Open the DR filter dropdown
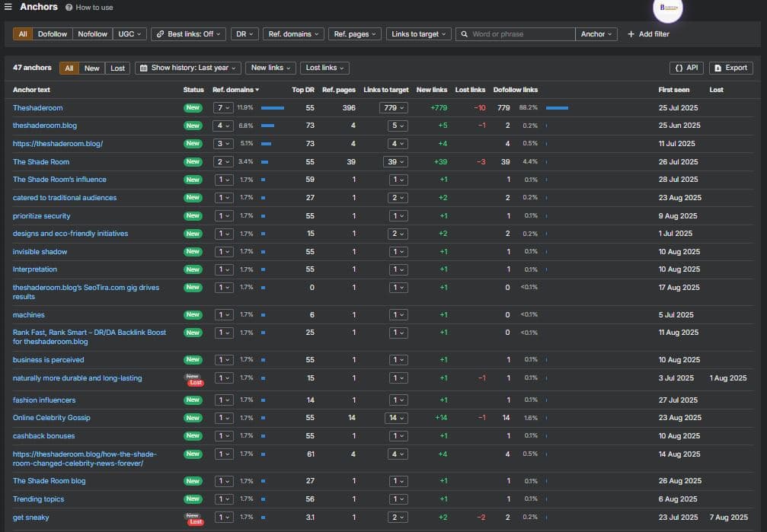Viewport: 767px width, 532px height. coord(244,34)
